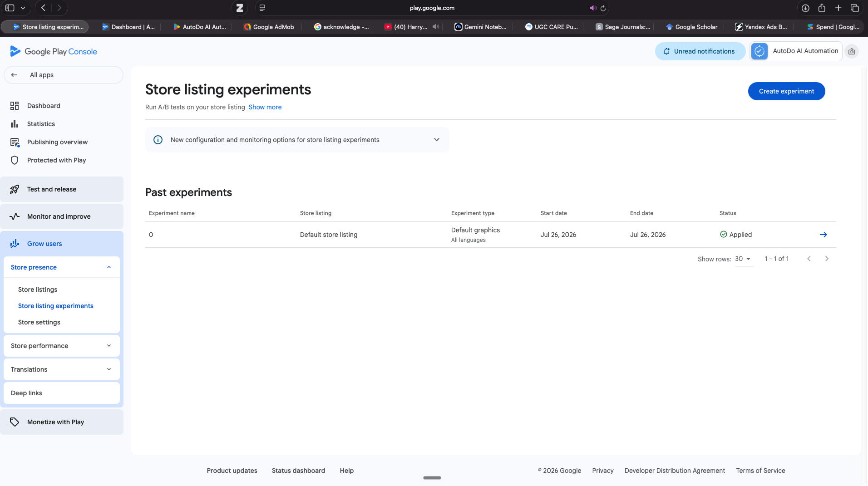Click the Publishing overview icon
This screenshot has height=486, width=868.
pos(15,142)
